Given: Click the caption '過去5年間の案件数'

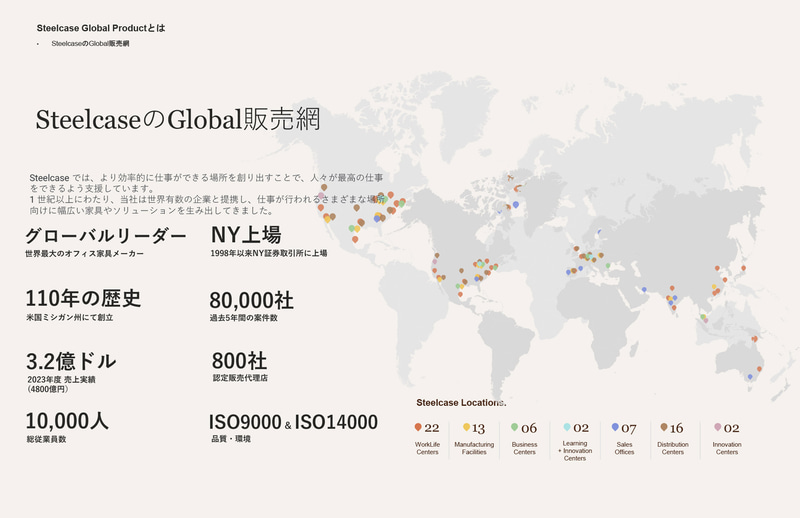Looking at the screenshot, I should point(243,318).
